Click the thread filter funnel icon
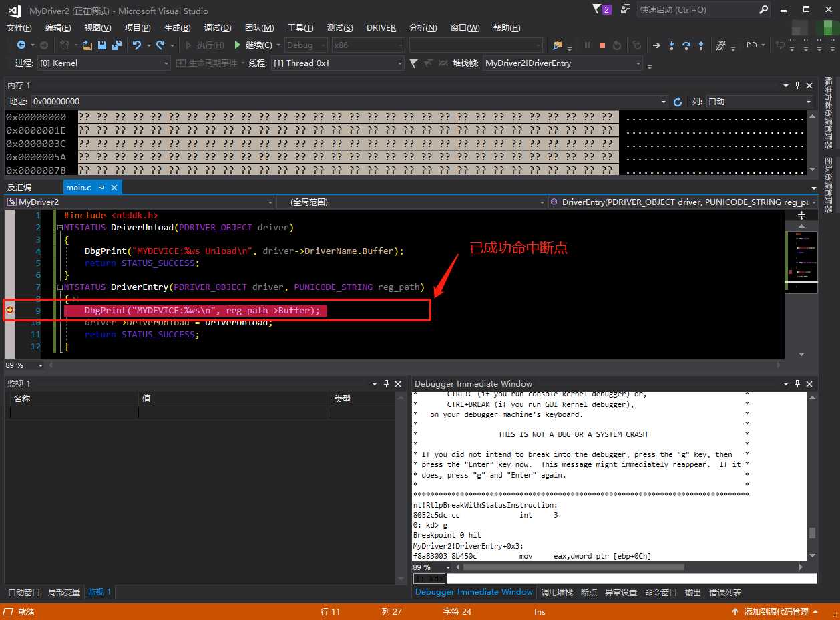840x620 pixels. click(x=413, y=63)
